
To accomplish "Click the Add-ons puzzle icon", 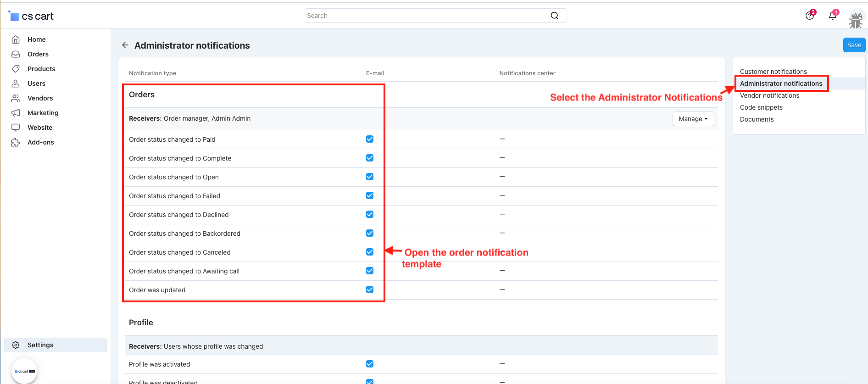I will 16,142.
